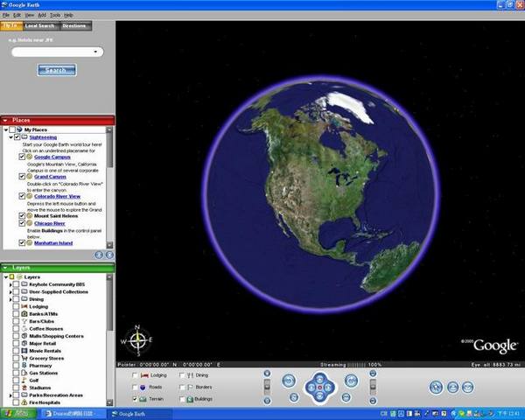
Task: Click the Grocery Stores shopping cart icon
Action: pos(24,358)
